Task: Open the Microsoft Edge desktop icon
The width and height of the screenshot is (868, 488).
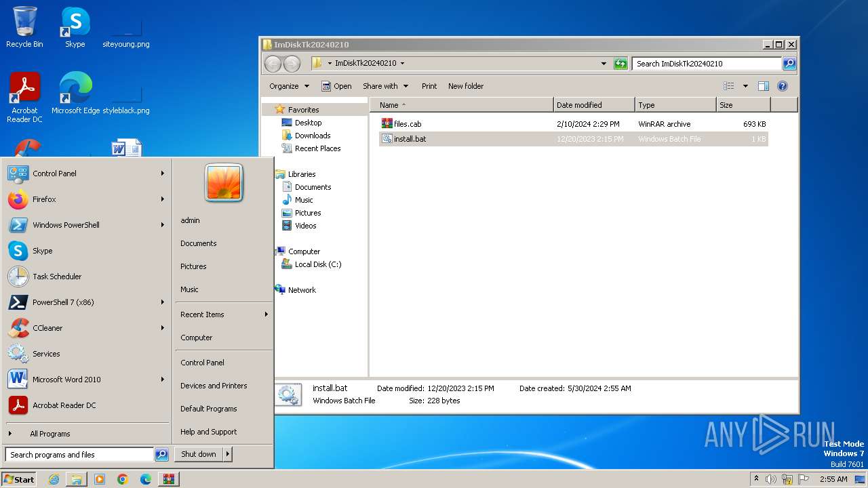Action: (75, 94)
